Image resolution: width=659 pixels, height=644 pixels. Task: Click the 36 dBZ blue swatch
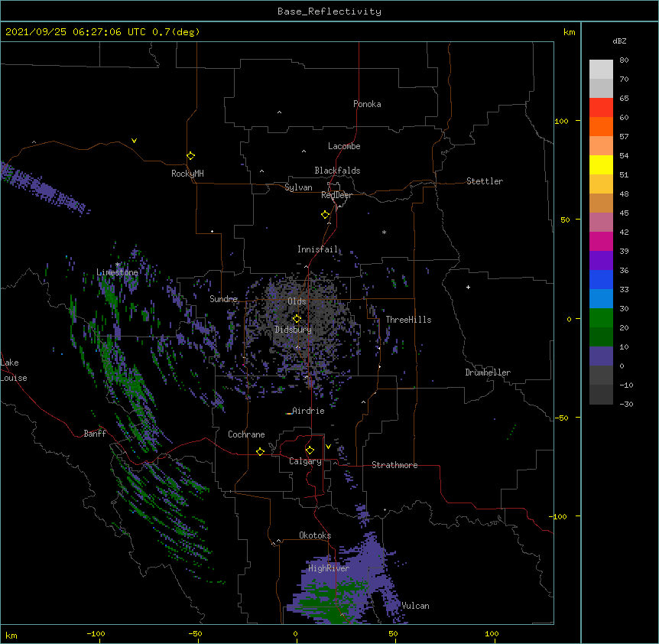tap(601, 279)
